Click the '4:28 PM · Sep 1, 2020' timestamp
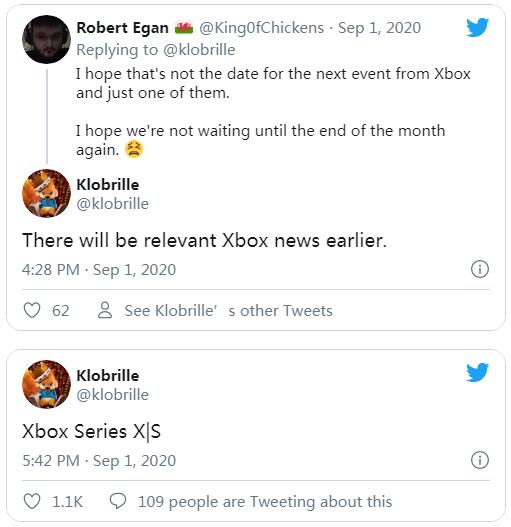Screen dimensions: 511x527 (99, 270)
